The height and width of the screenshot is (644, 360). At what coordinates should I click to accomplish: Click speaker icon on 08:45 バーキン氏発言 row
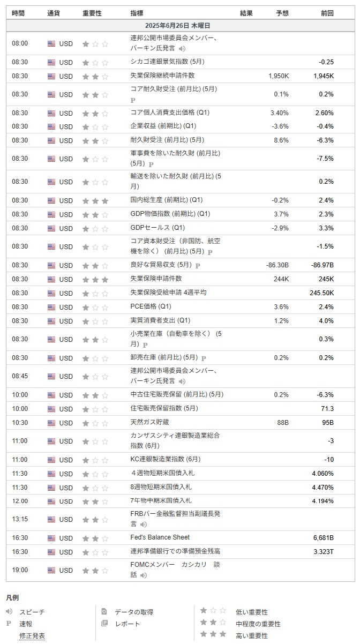pyautogui.click(x=182, y=381)
